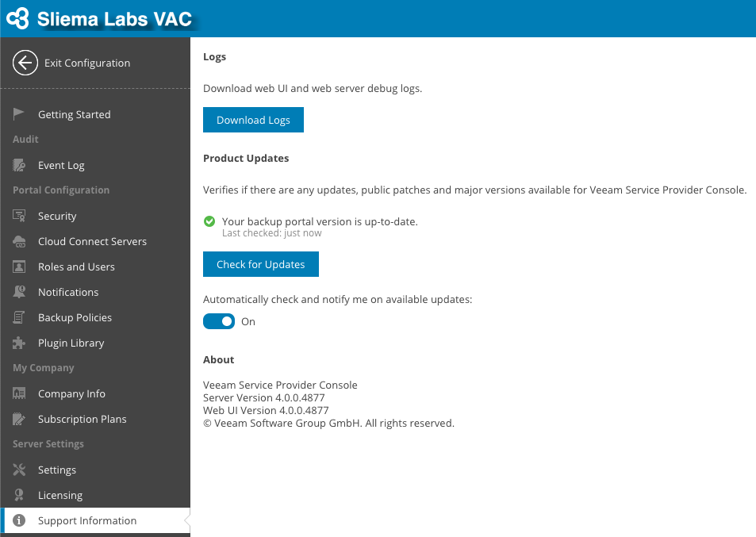The height and width of the screenshot is (537, 756).
Task: Click 'Server Version 4.0.0.4877' text
Action: [263, 397]
